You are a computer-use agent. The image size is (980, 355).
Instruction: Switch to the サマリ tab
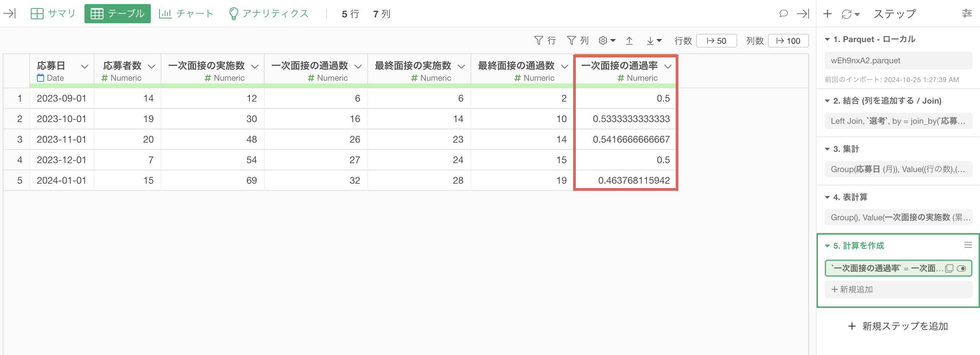[53, 14]
